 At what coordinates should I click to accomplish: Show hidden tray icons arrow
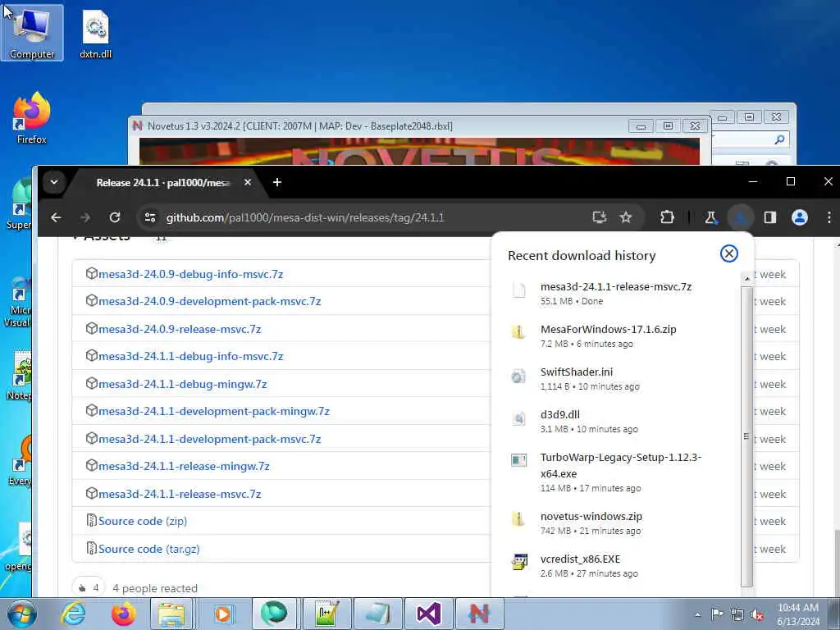697,614
